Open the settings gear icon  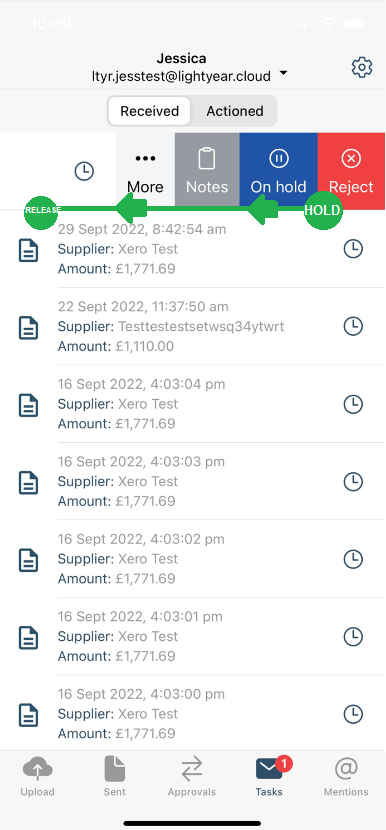[x=362, y=68]
